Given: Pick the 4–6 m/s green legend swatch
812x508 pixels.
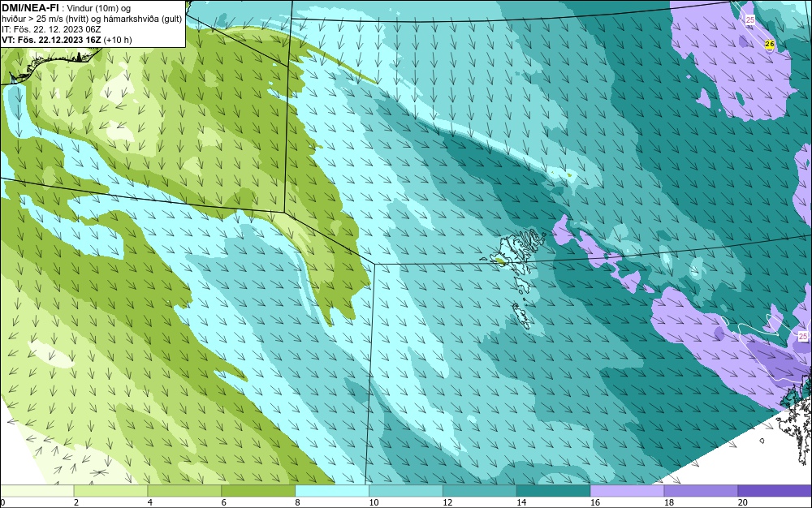Looking at the screenshot, I should coord(184,490).
